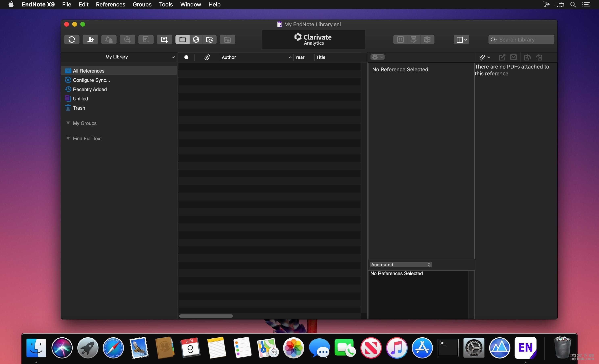599x364 pixels.
Task: Collapse the Find Full Text section
Action: (x=68, y=138)
